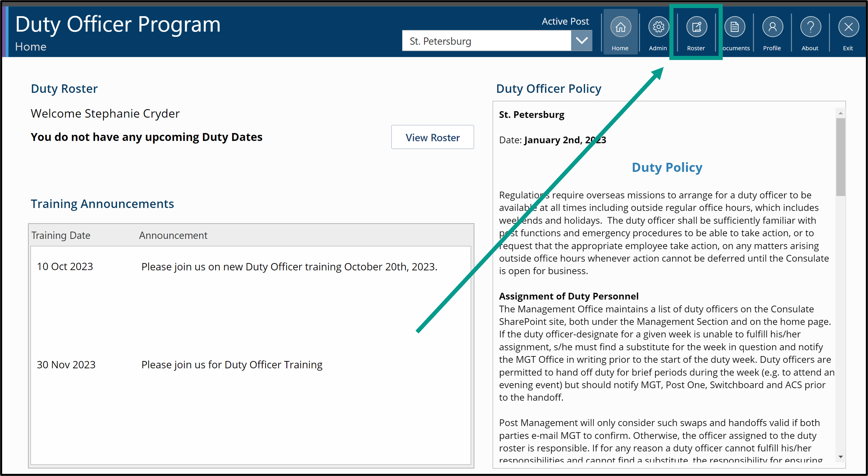The width and height of the screenshot is (868, 476).
Task: Click the St. Petersburg Active Post field
Action: [x=487, y=41]
